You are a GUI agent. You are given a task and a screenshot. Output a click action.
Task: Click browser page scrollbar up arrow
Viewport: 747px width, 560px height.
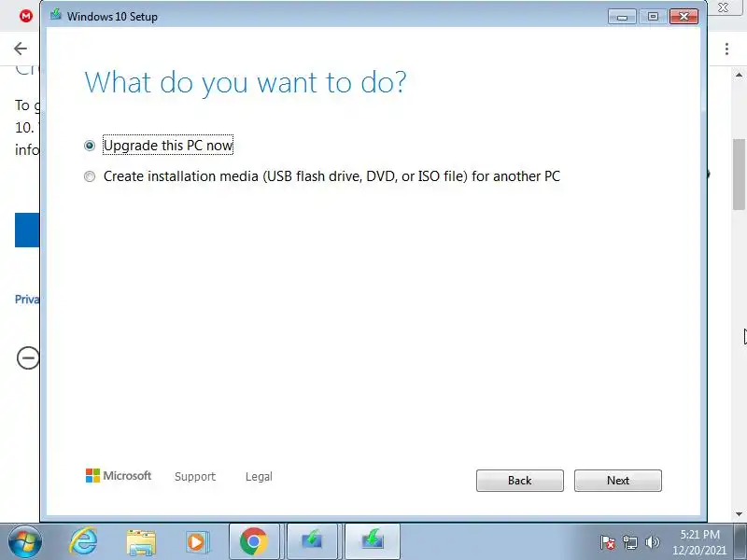click(x=739, y=75)
